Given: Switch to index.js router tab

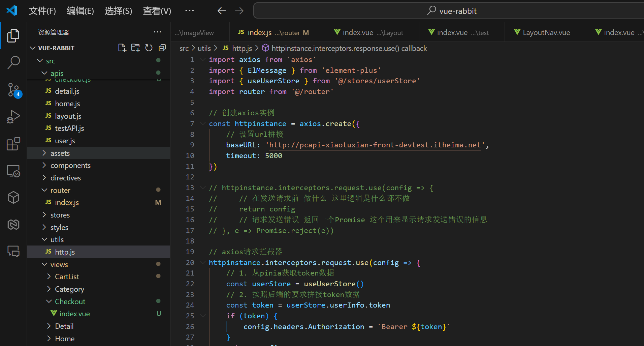Looking at the screenshot, I should (x=277, y=32).
